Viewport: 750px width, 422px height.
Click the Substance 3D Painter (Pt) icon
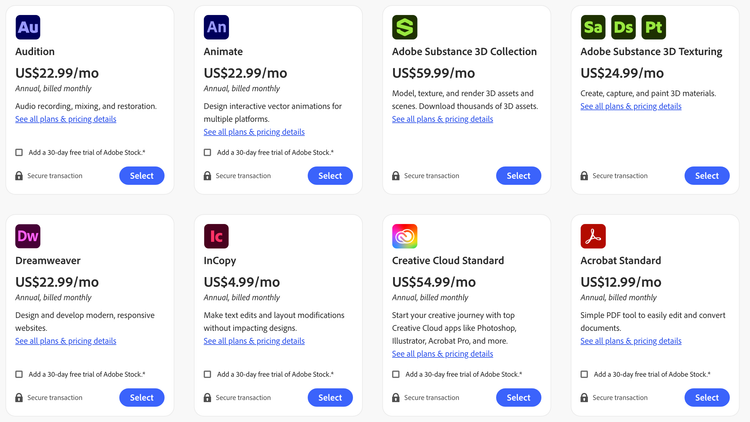[654, 27]
